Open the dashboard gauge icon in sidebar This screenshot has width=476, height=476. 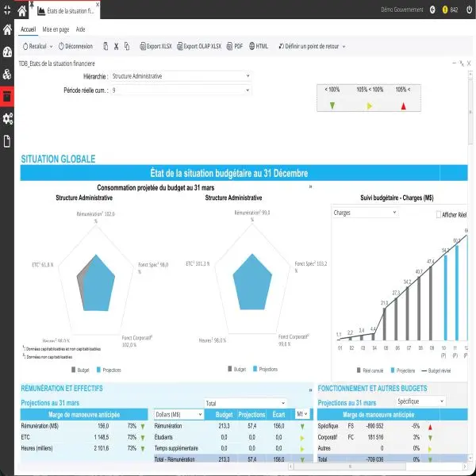7,52
